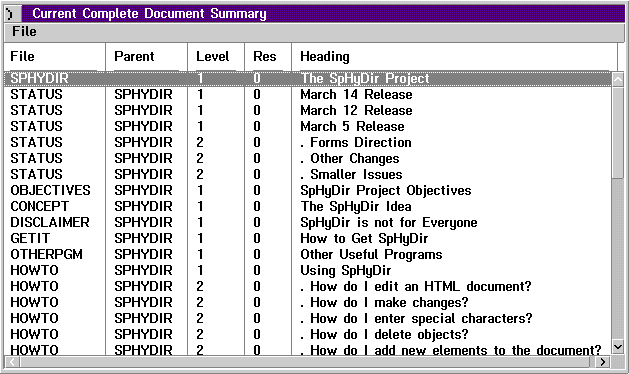Select the Forms Direction row

click(x=308, y=142)
